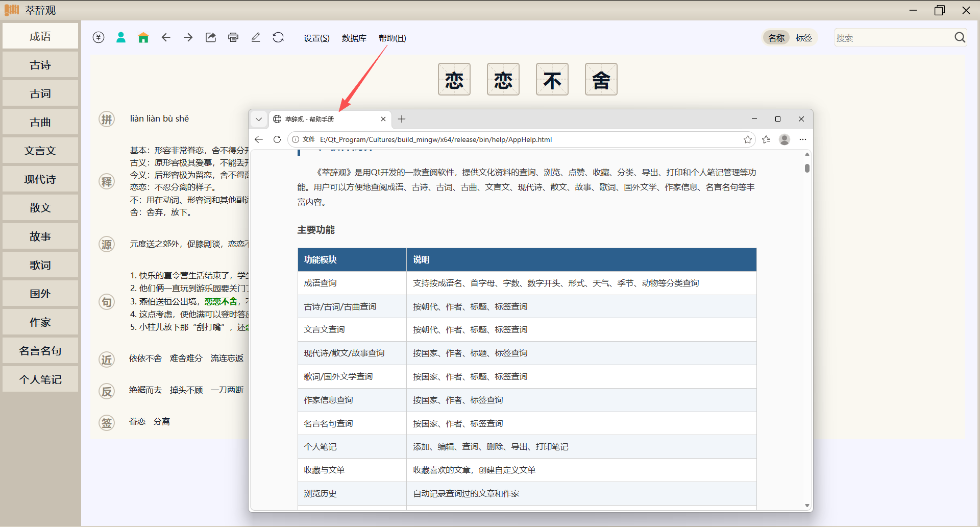Open the 散文 category

coord(40,208)
